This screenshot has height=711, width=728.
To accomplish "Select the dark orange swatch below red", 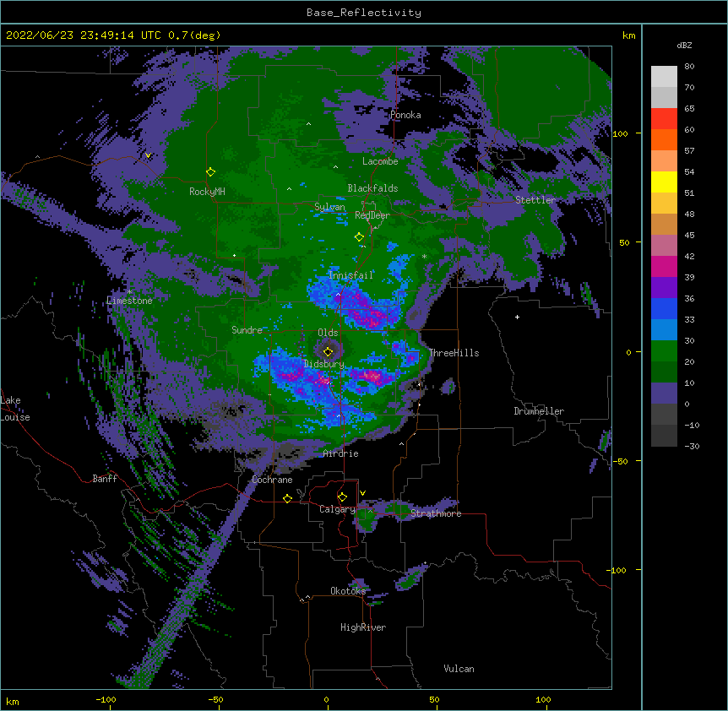I will coord(664,139).
